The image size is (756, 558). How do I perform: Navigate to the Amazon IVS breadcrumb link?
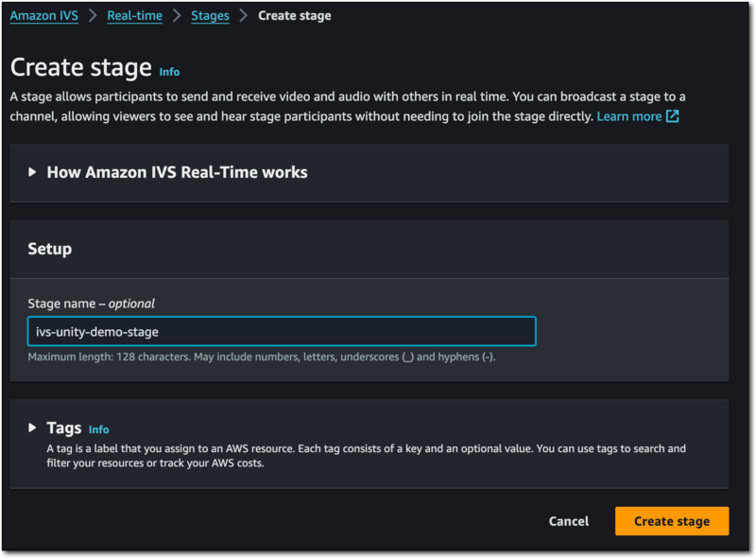click(43, 15)
